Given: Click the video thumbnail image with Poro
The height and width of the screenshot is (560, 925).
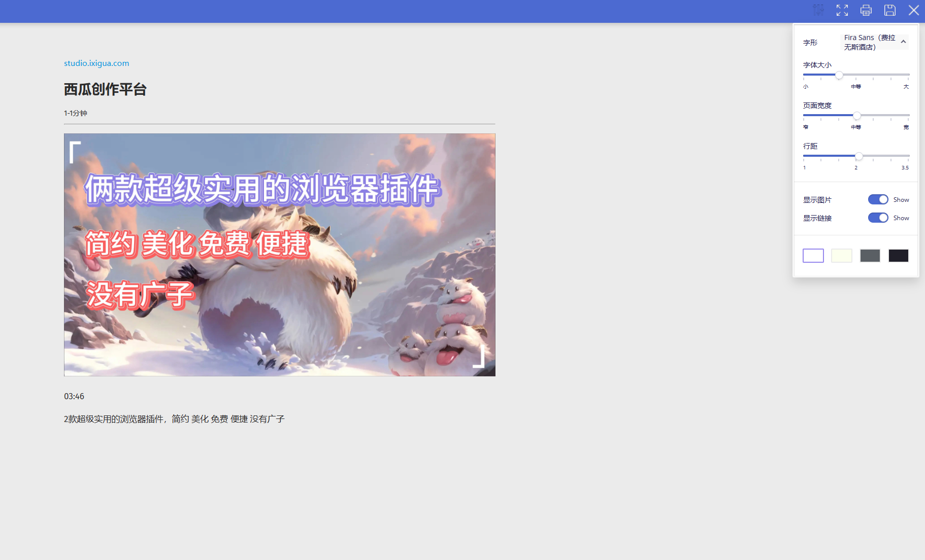Looking at the screenshot, I should (280, 255).
